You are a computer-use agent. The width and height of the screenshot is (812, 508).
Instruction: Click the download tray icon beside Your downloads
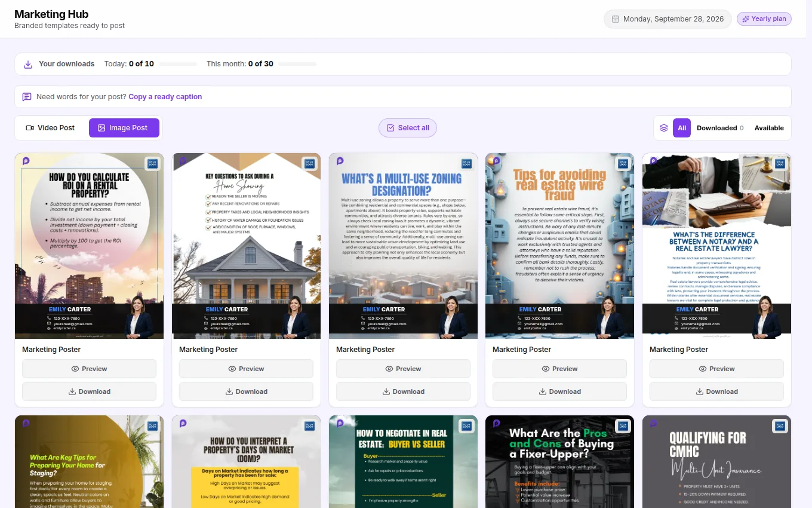[x=28, y=64]
